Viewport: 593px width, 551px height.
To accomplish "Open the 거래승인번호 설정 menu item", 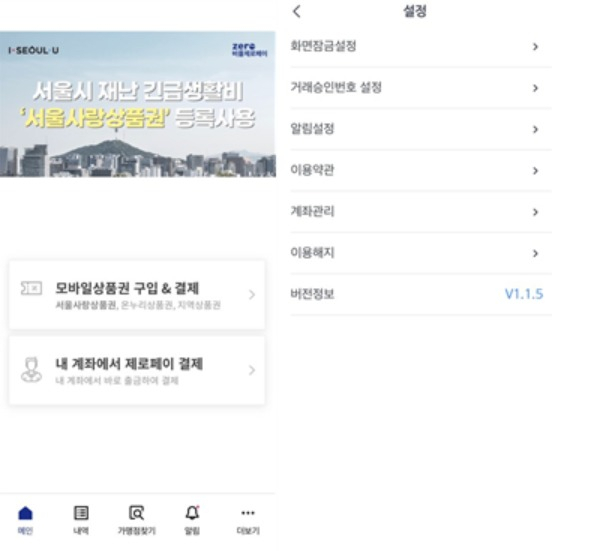I will click(x=421, y=88).
